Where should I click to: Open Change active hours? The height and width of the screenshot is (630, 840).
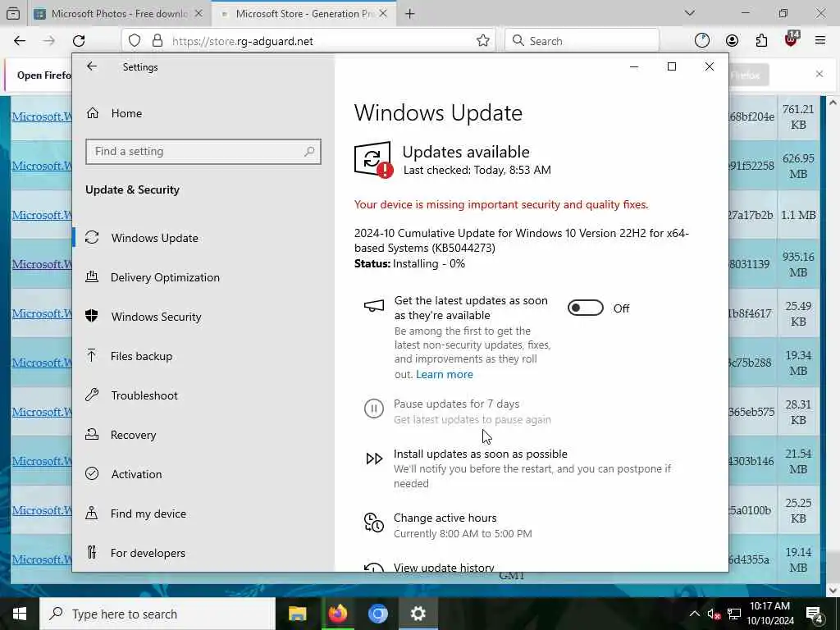click(445, 518)
